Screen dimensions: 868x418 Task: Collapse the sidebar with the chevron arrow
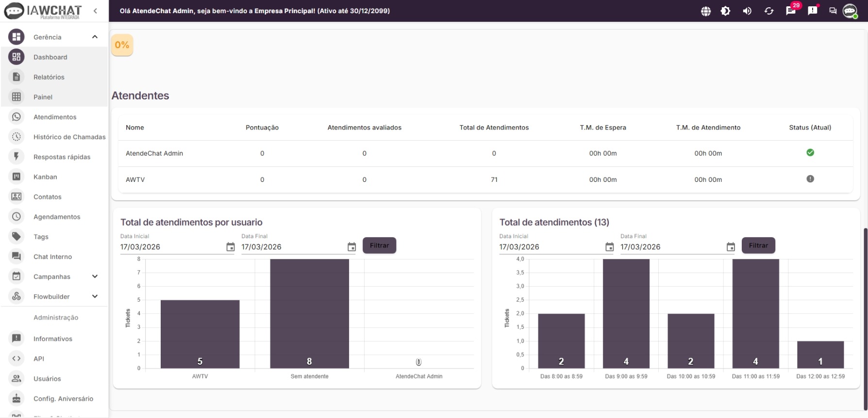tap(95, 11)
